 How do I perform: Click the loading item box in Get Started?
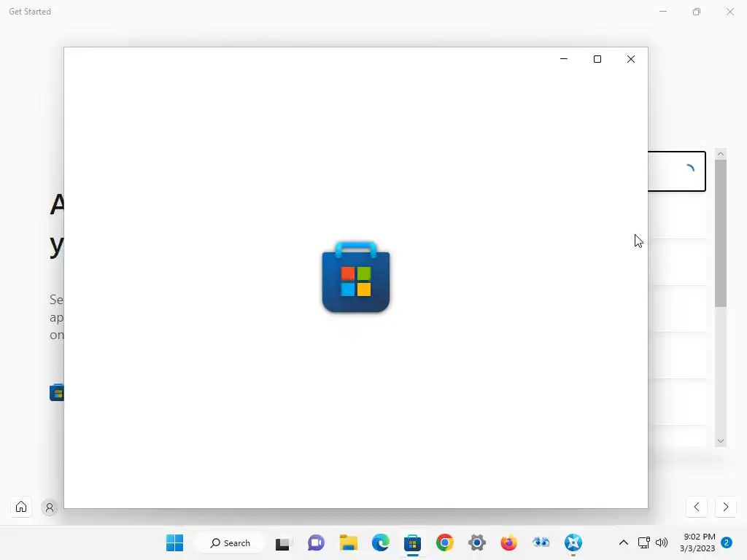tap(676, 171)
